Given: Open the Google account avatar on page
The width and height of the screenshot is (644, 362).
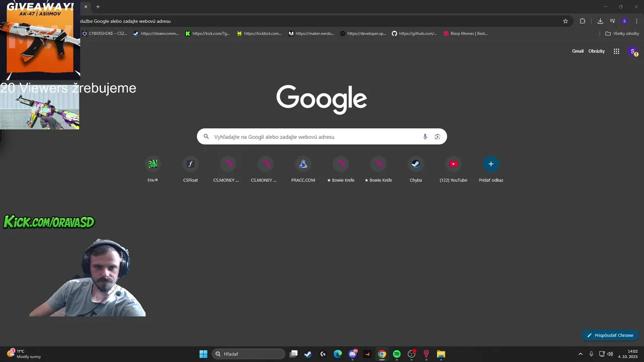Looking at the screenshot, I should (633, 51).
